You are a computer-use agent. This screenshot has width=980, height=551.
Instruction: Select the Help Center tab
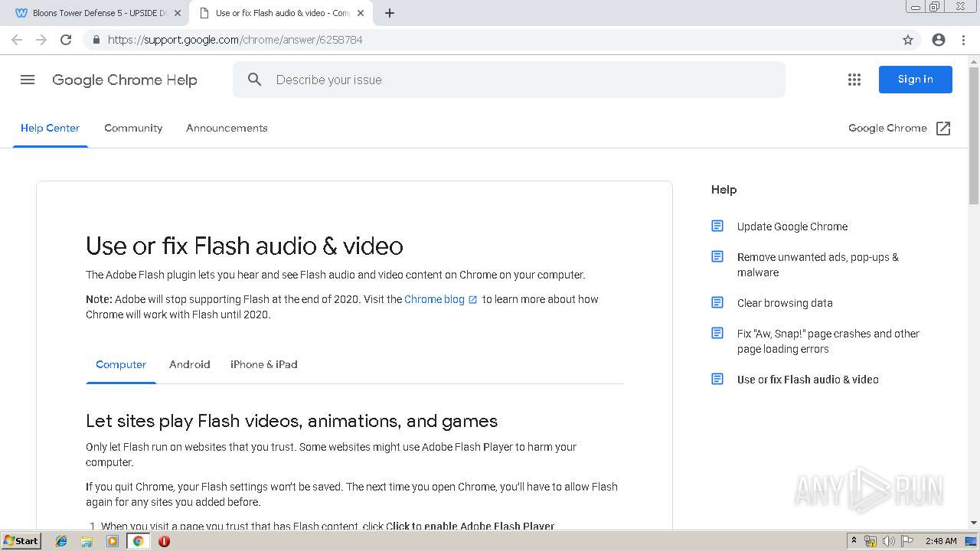50,128
